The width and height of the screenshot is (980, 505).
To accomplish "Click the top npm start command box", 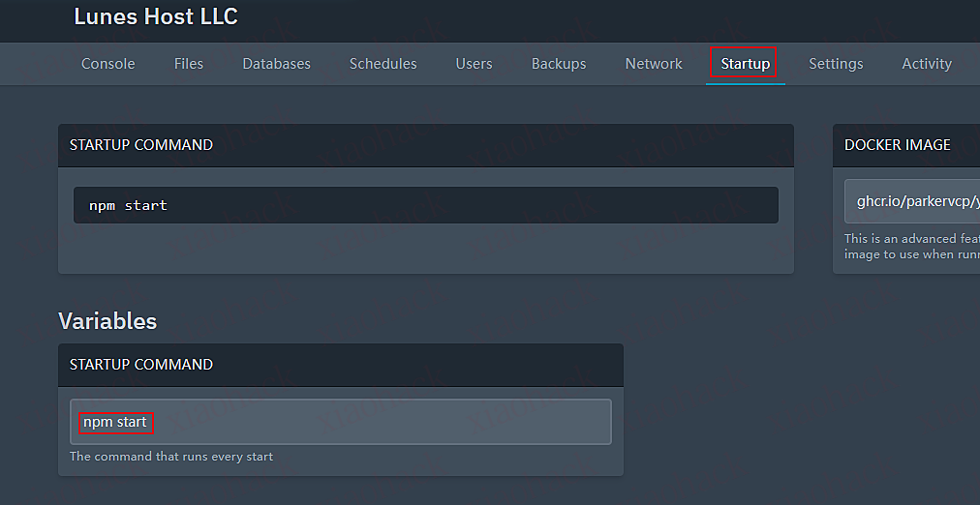I will [x=425, y=205].
